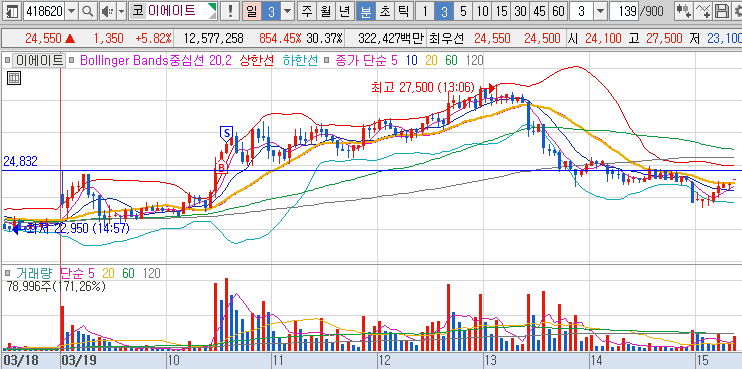The height and width of the screenshot is (369, 742).
Task: Switch to monthly 월 chart period
Action: click(325, 11)
